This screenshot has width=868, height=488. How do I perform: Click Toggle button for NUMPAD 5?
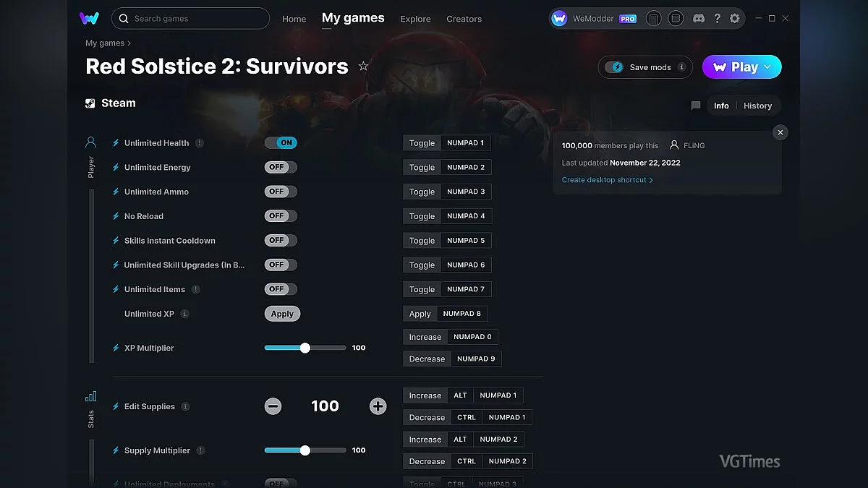coord(422,241)
